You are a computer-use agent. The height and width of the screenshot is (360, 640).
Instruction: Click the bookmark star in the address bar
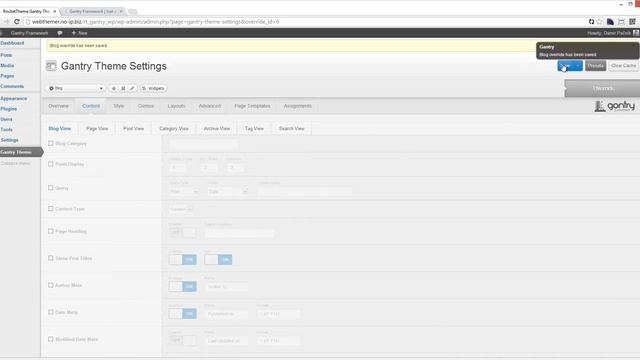point(600,22)
